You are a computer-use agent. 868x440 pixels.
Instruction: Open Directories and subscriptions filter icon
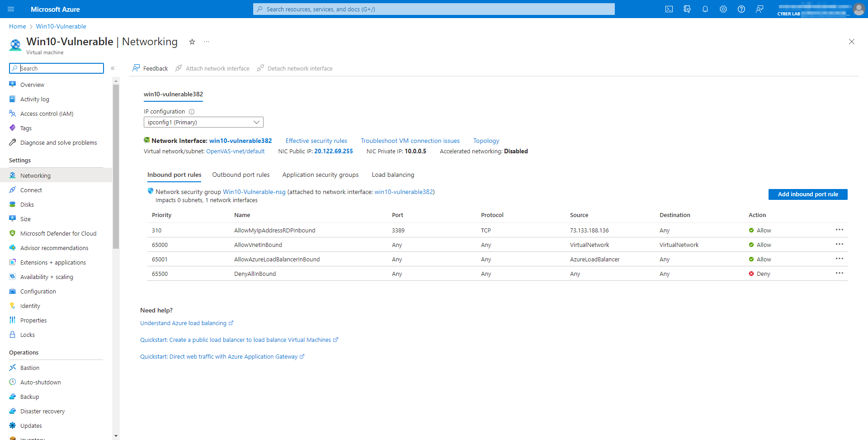coord(687,9)
